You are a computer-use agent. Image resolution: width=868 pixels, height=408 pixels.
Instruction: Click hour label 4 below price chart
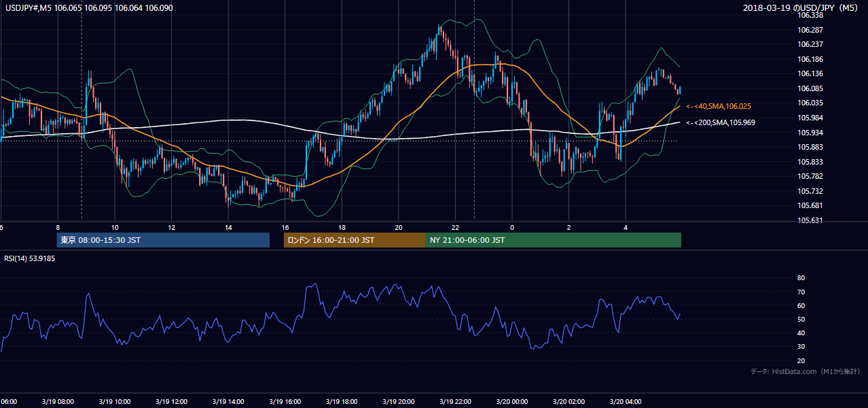tap(626, 227)
